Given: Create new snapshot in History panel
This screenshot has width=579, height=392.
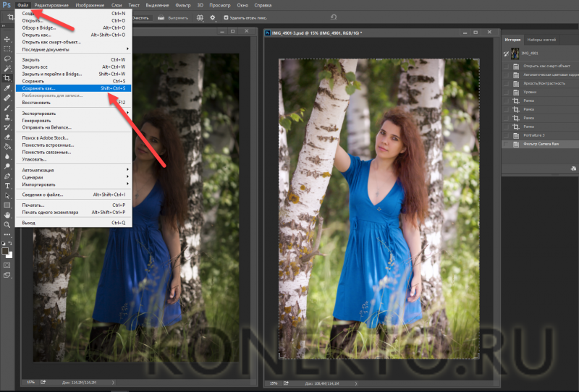Looking at the screenshot, I should click(573, 169).
